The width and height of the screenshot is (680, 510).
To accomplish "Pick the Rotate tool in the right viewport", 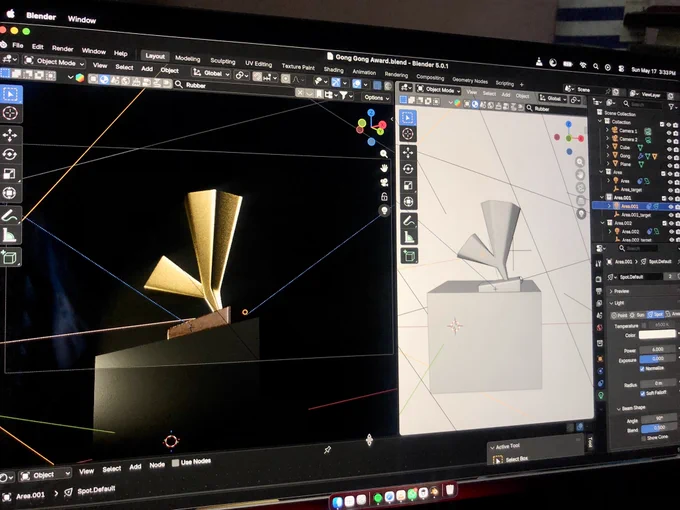I will click(x=408, y=169).
